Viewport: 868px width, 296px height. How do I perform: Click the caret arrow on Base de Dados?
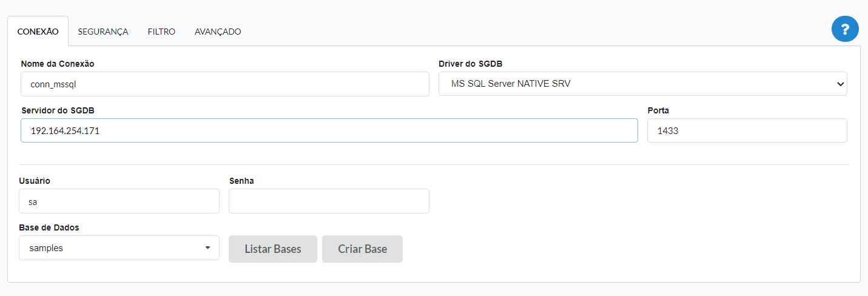click(x=207, y=248)
